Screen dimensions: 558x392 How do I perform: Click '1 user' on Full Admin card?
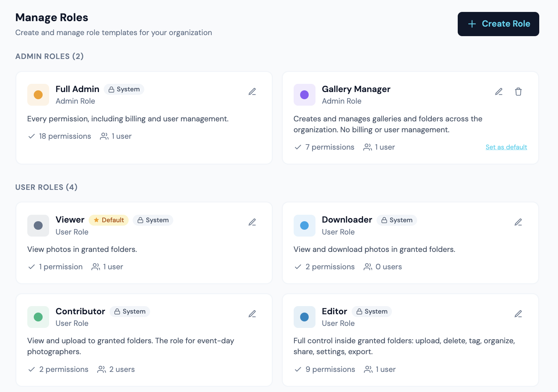(116, 136)
